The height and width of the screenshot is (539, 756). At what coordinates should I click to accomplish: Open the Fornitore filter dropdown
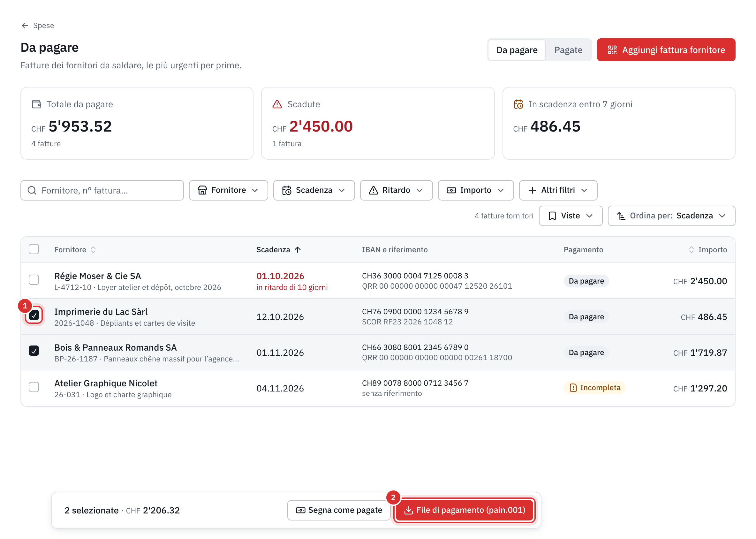[228, 190]
